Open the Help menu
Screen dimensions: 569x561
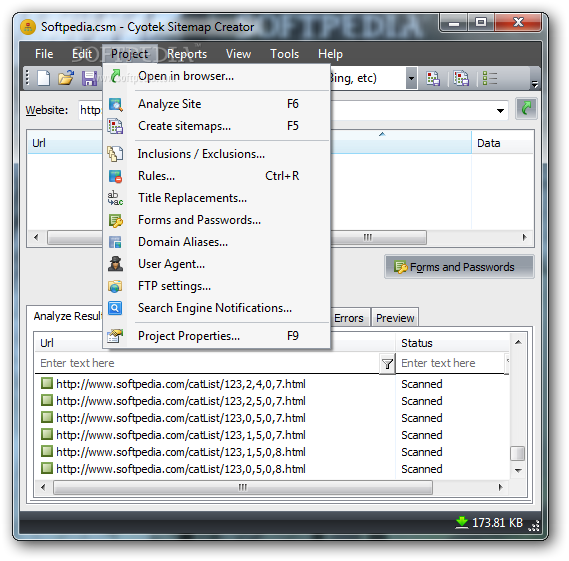coord(330,54)
